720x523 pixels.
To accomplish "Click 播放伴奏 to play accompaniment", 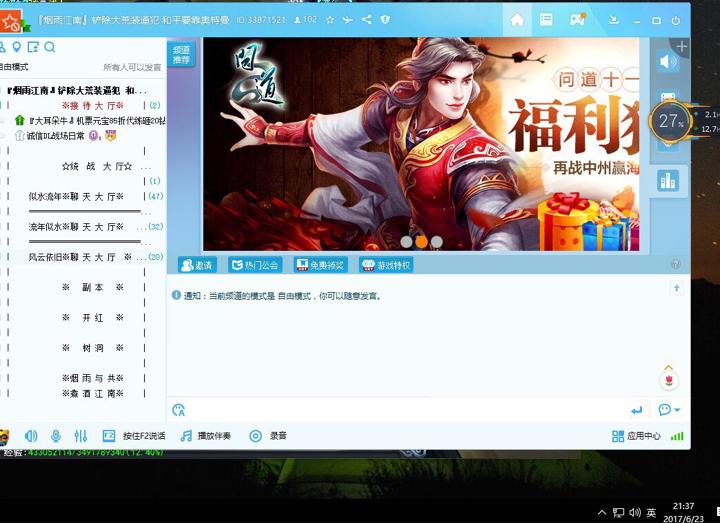I will pos(206,436).
